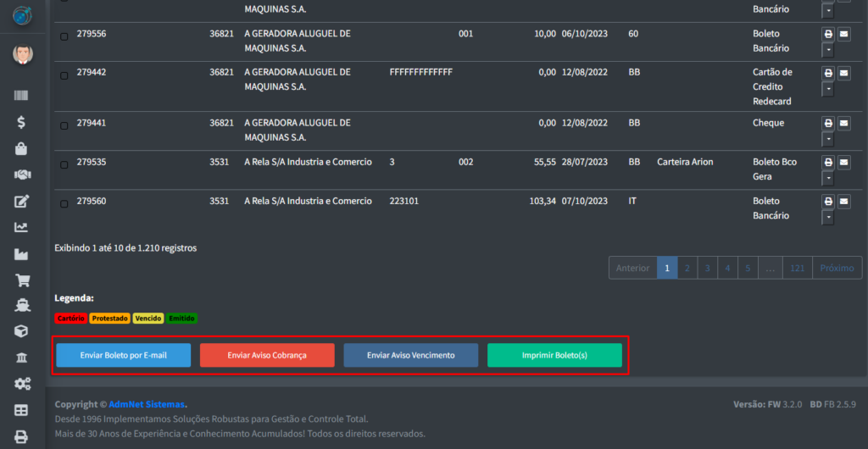This screenshot has width=868, height=449.
Task: Expand the actions dropdown for record 279560
Action: point(828,218)
